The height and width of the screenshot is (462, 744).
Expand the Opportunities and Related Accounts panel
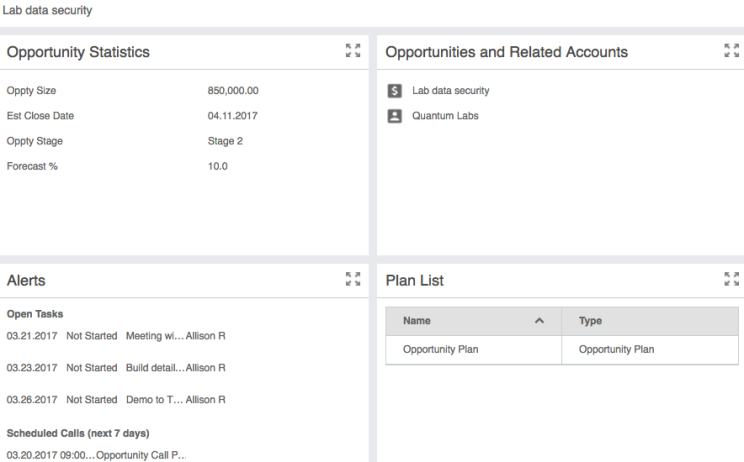(731, 53)
